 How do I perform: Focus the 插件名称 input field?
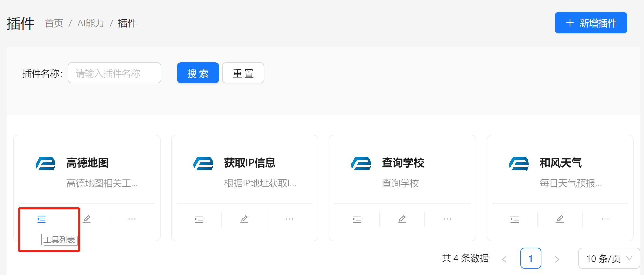(115, 73)
